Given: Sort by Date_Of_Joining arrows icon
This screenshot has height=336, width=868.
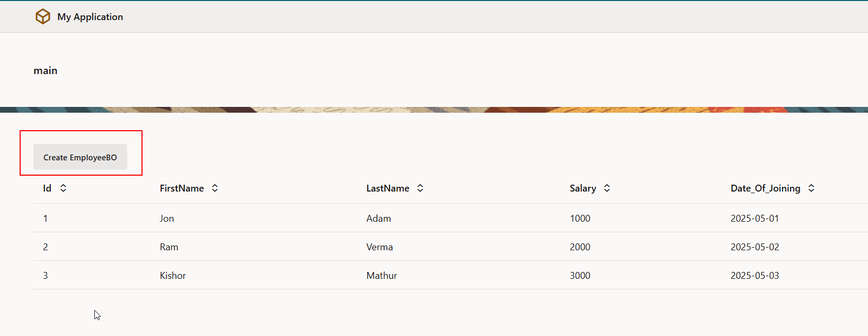Looking at the screenshot, I should 811,188.
